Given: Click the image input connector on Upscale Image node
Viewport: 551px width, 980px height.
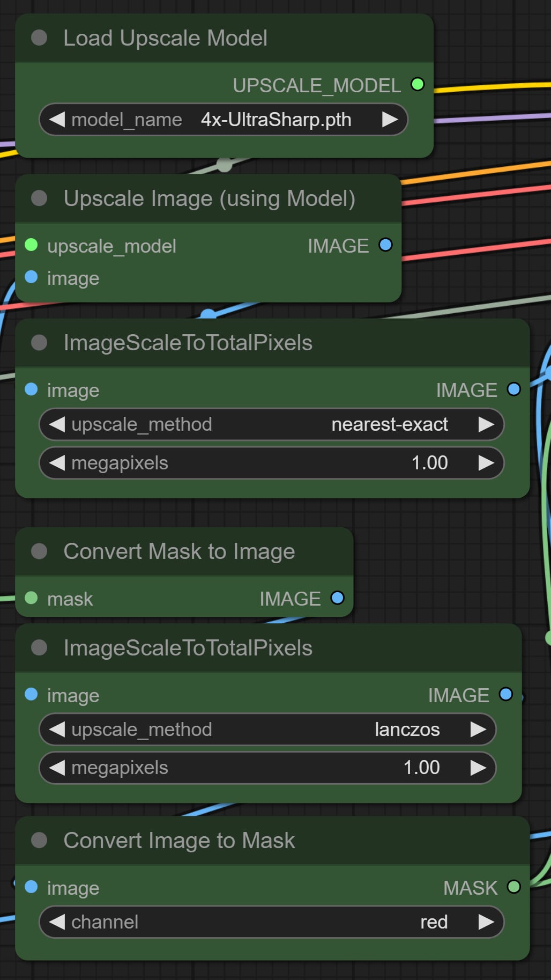Looking at the screenshot, I should 31,277.
